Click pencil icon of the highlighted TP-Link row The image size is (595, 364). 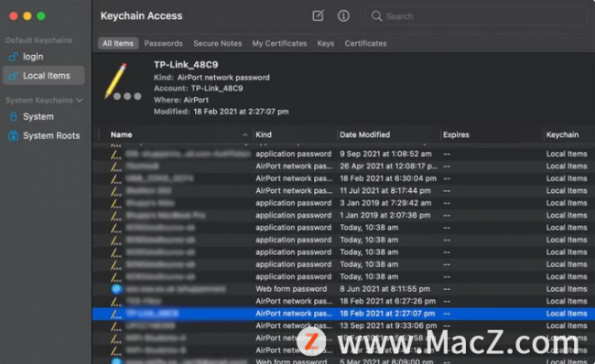pyautogui.click(x=115, y=314)
